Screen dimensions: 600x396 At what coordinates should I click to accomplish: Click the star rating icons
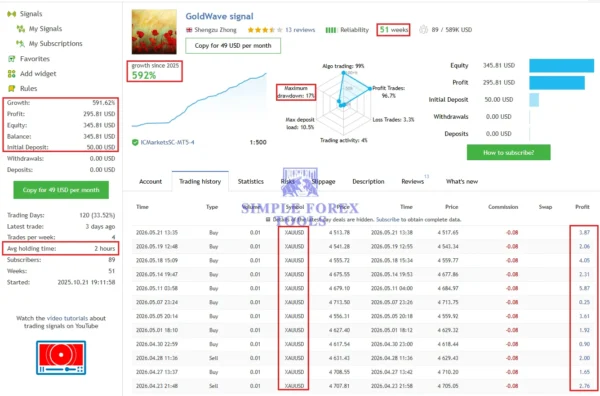[x=265, y=30]
